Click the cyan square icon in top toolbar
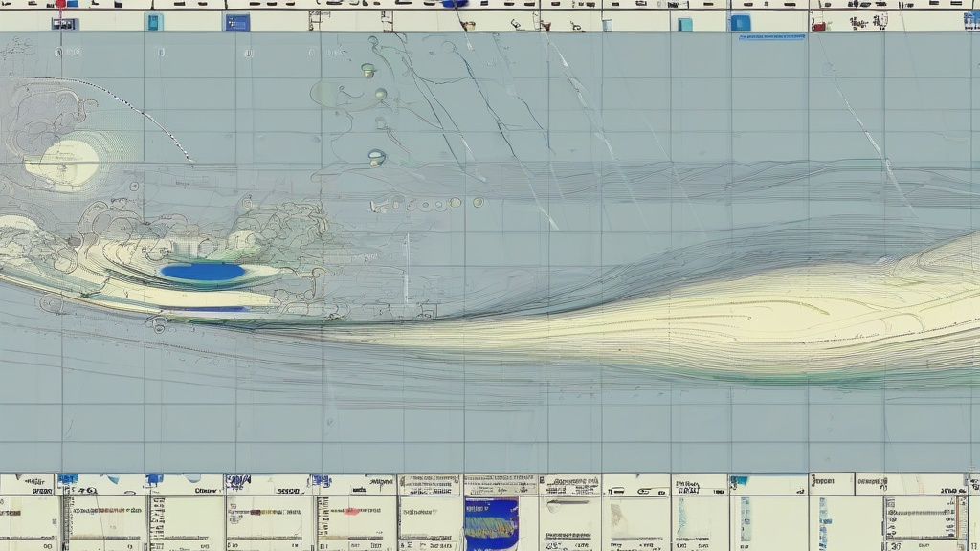This screenshot has height=551, width=980. 684,24
